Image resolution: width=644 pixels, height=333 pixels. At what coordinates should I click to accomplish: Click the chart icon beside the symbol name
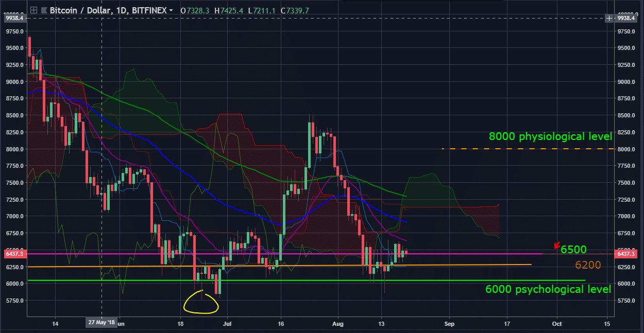pyautogui.click(x=43, y=10)
